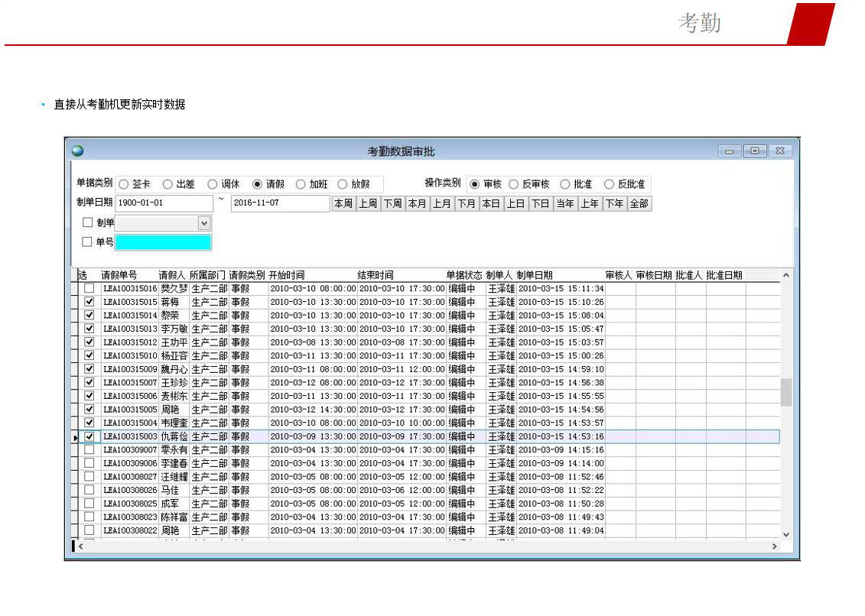Click the vertical scrollbar down arrow

coord(785,534)
